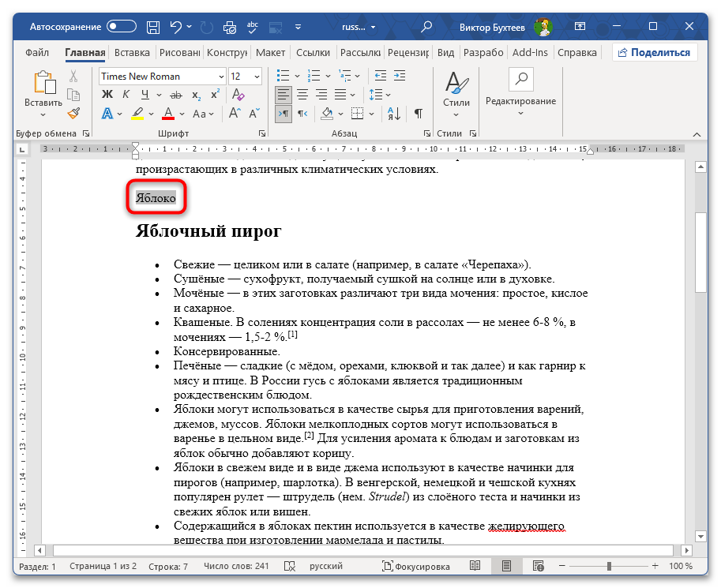This screenshot has height=588, width=721.
Task: Align text to the left
Action: (284, 95)
